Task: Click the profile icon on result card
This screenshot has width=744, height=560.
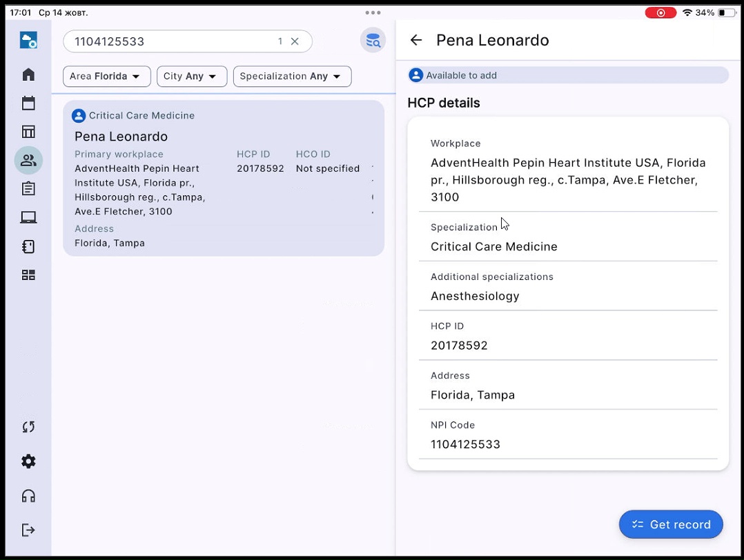Action: pos(79,116)
